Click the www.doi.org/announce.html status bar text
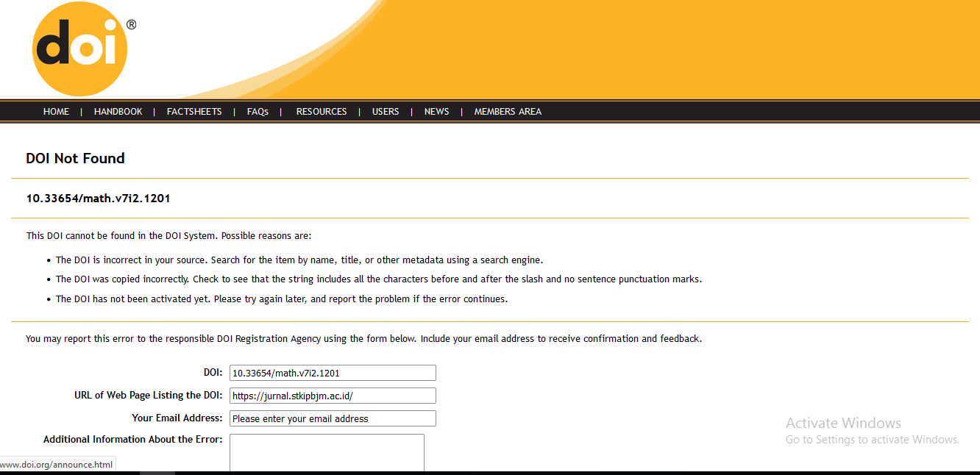The width and height of the screenshot is (980, 475). (57, 465)
